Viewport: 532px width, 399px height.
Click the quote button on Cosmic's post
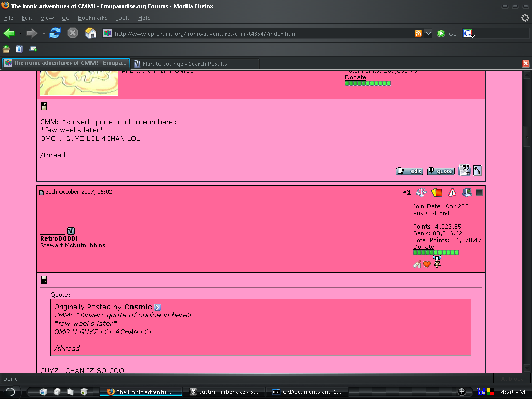441,171
